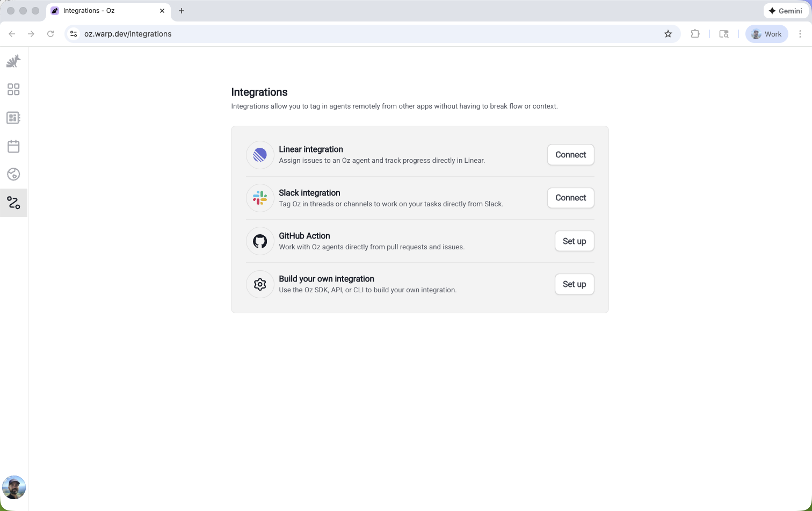
Task: Bookmark this page with the star icon
Action: click(x=668, y=34)
